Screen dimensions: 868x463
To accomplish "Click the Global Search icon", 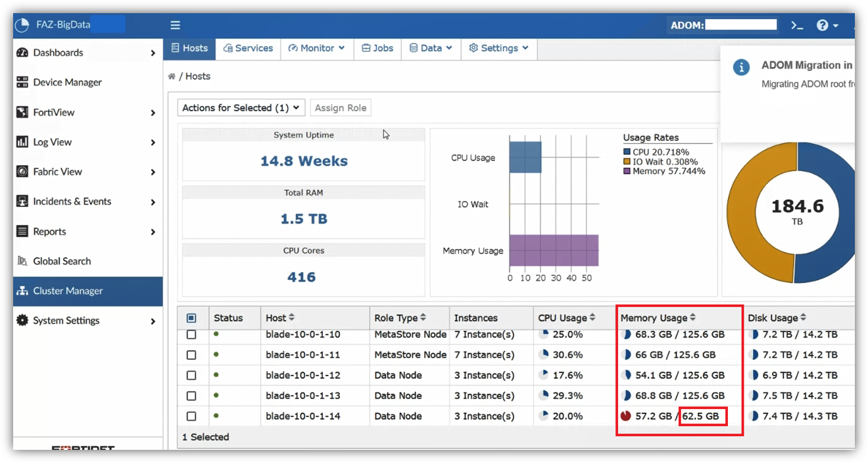I will click(22, 261).
